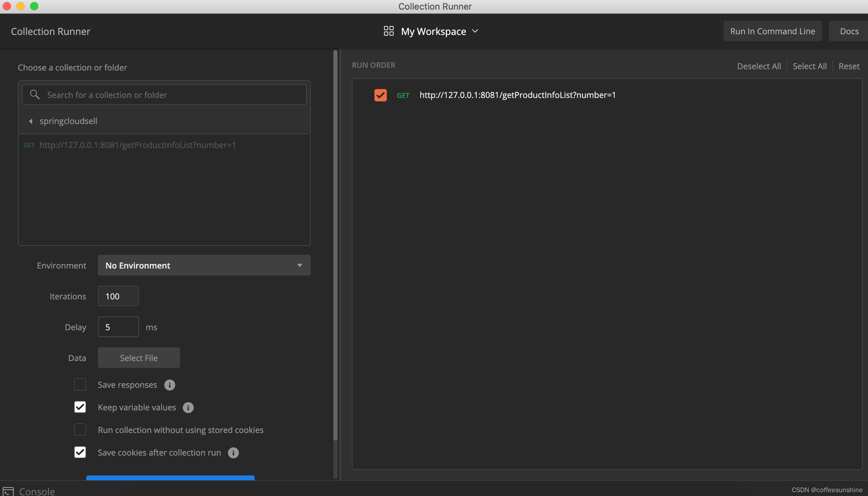Image resolution: width=868 pixels, height=496 pixels.
Task: Open the Console icon
Action: (x=8, y=491)
